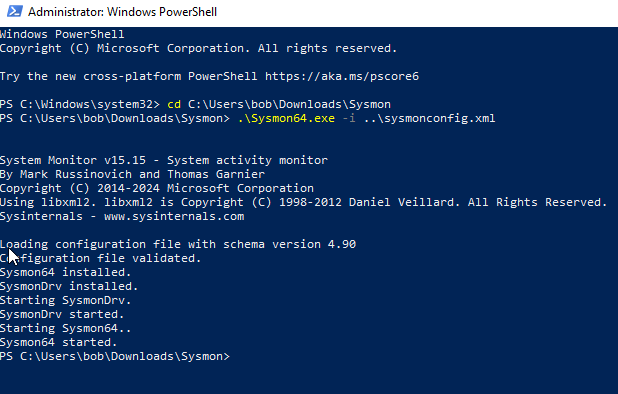Click the PowerShell icon in the title bar

point(15,11)
